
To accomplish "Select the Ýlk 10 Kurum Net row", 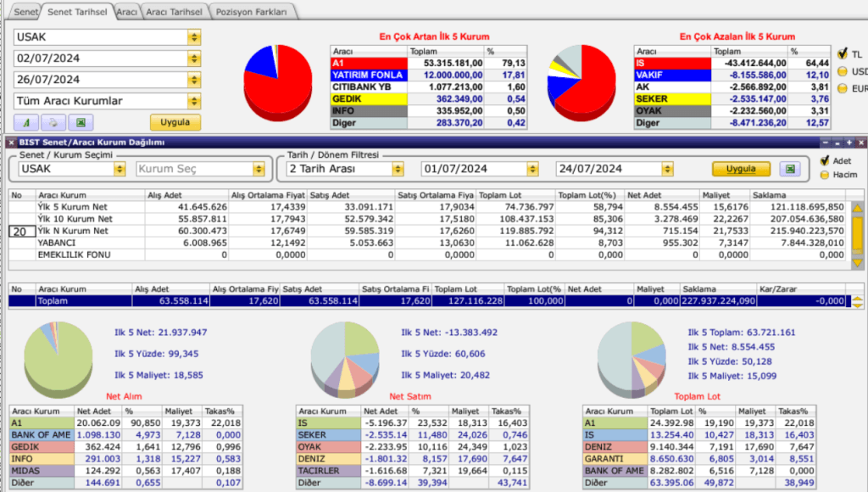I will (x=429, y=220).
